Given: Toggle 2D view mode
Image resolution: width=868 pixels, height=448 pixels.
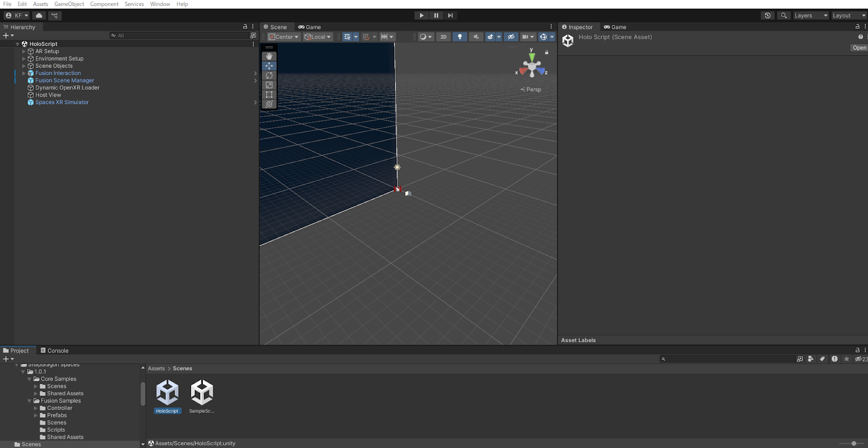Looking at the screenshot, I should coord(443,37).
